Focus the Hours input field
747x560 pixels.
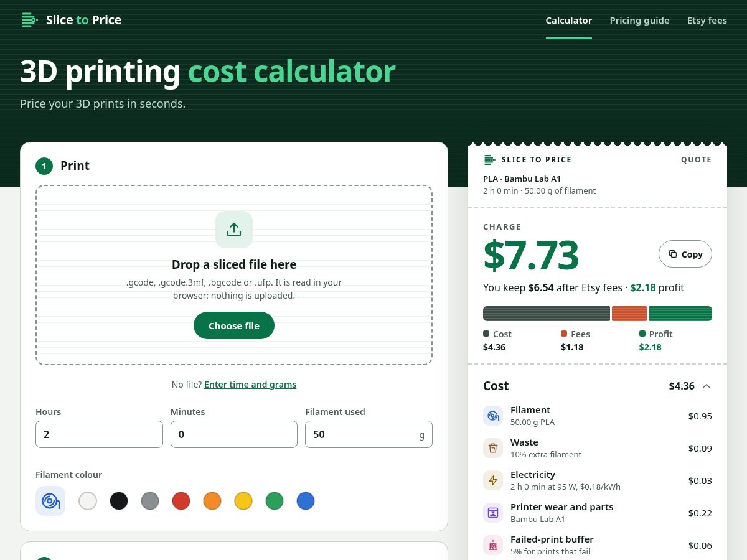(x=99, y=434)
